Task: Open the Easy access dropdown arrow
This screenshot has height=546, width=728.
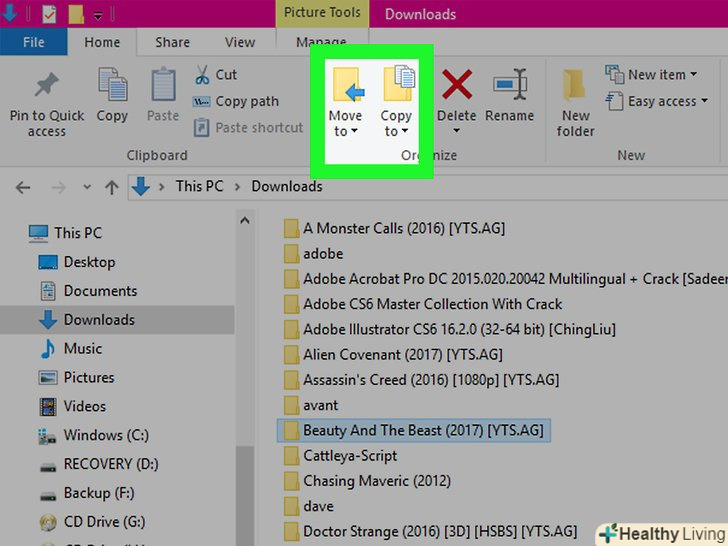Action: point(704,101)
